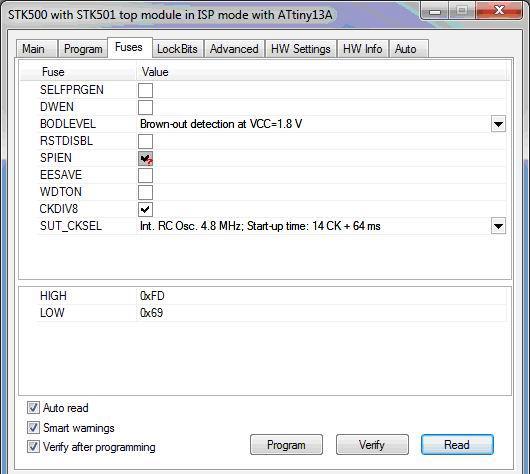Tick the WDTON fuse checkbox
Image resolution: width=530 pixels, height=474 pixels.
coord(145,192)
